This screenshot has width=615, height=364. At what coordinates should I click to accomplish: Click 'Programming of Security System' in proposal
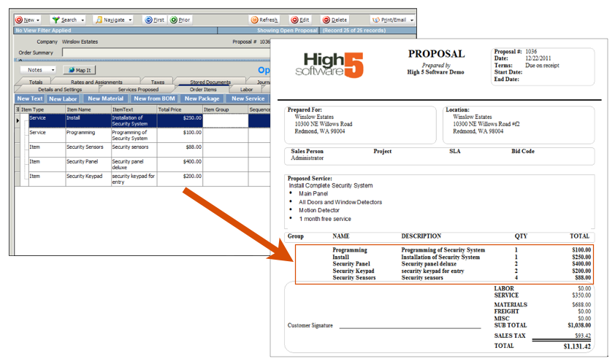point(443,250)
